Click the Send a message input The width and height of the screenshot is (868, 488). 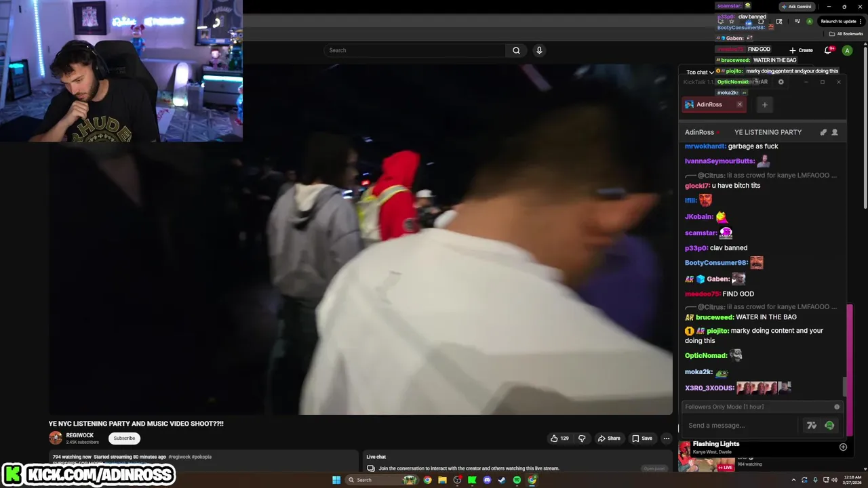tap(741, 426)
